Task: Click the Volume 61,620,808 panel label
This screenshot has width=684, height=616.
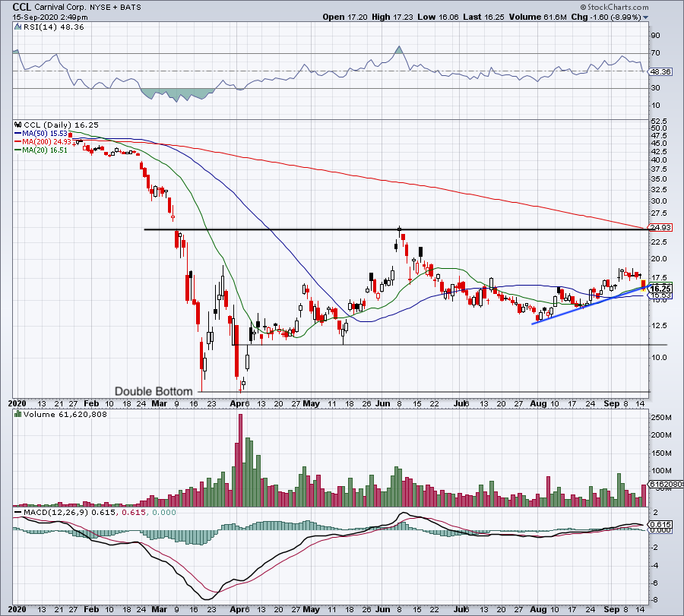Action: [65, 414]
